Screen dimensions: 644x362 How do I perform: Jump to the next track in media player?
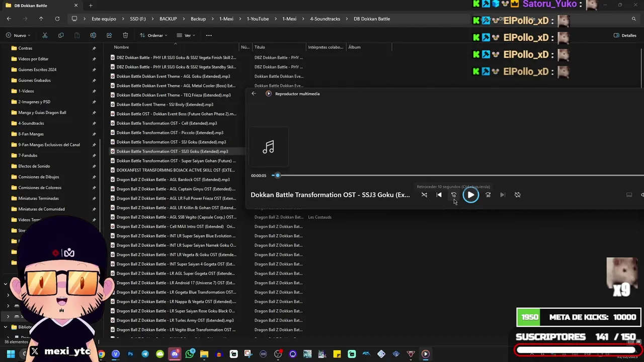point(503,195)
